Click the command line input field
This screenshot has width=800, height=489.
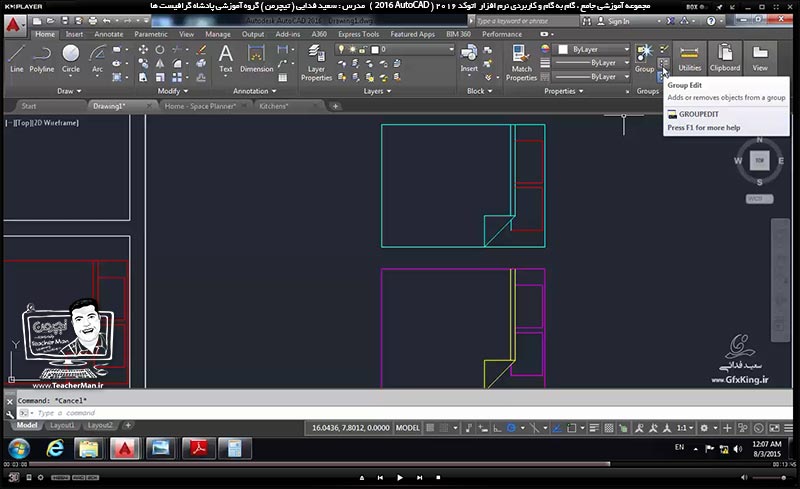406,413
